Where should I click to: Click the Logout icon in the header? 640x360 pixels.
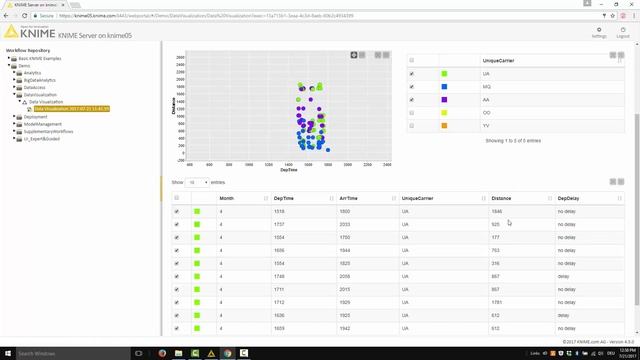(623, 30)
